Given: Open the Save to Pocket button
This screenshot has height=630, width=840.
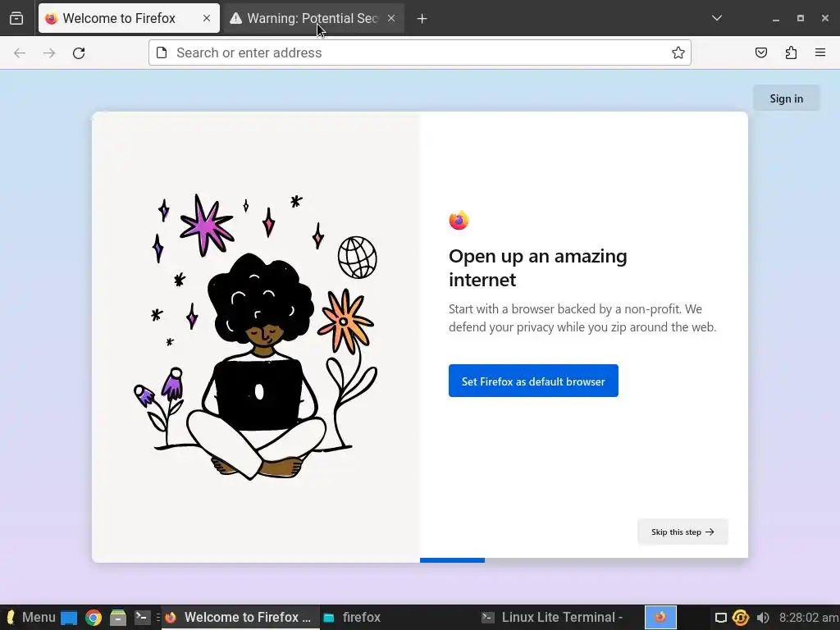Looking at the screenshot, I should 761,52.
